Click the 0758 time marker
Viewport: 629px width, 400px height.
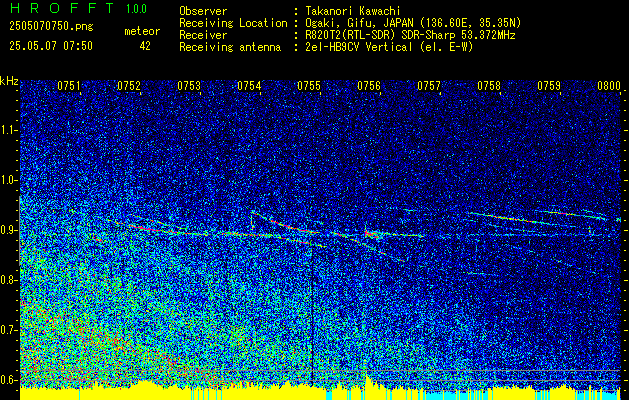489,86
